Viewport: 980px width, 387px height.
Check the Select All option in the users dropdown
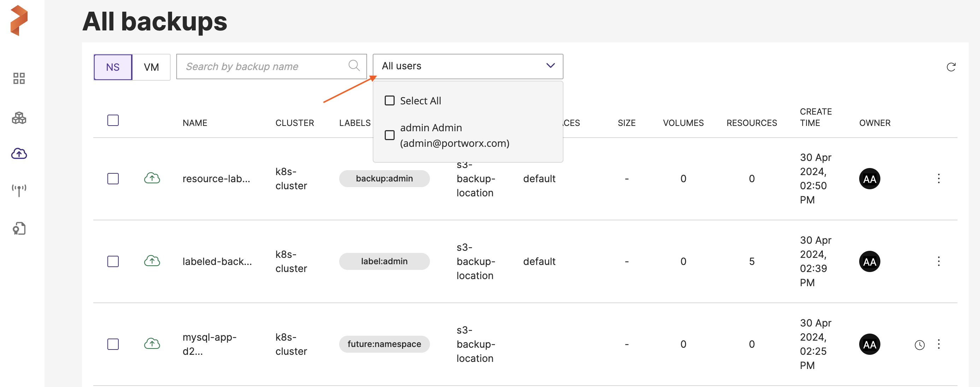click(x=390, y=100)
